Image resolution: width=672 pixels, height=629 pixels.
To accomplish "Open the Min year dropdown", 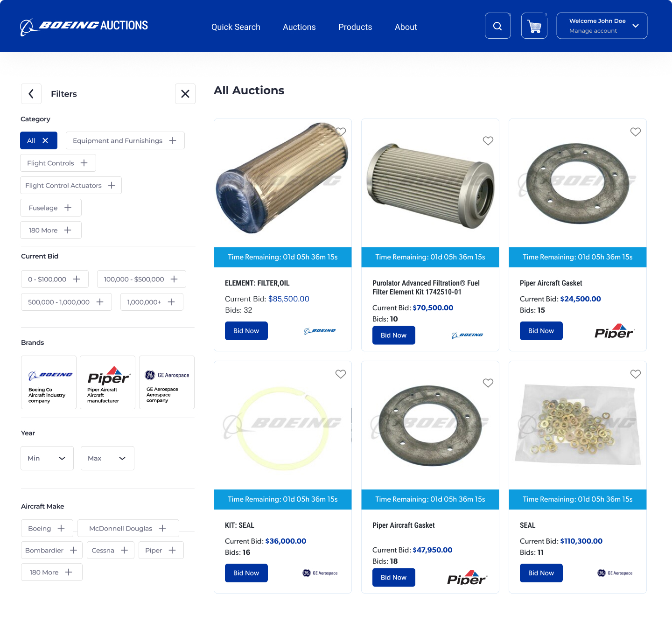I will pyautogui.click(x=47, y=458).
